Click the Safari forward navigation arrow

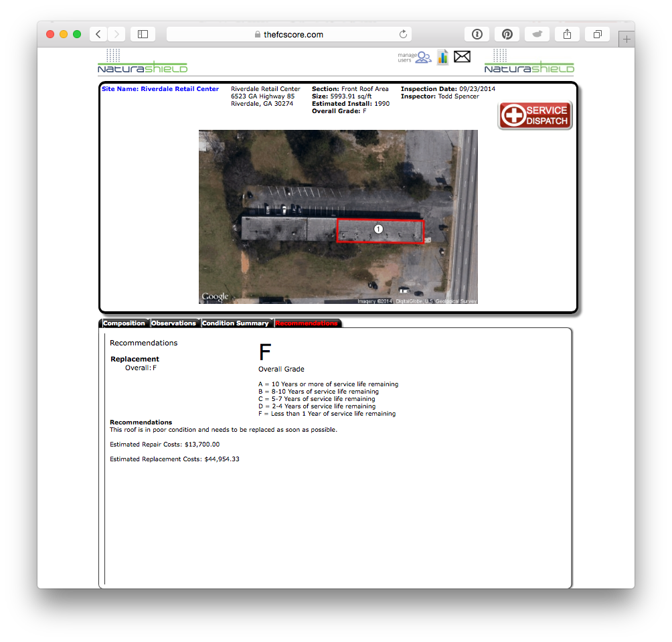pos(115,33)
